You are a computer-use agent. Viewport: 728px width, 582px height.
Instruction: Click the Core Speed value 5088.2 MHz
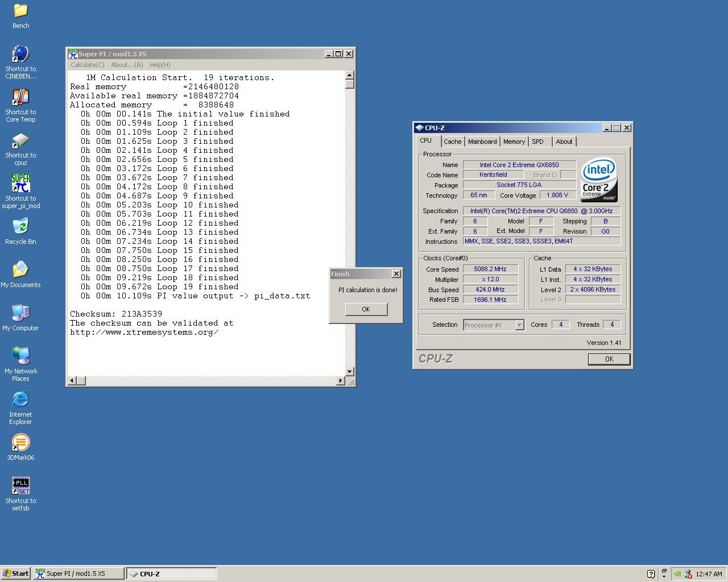click(x=490, y=269)
